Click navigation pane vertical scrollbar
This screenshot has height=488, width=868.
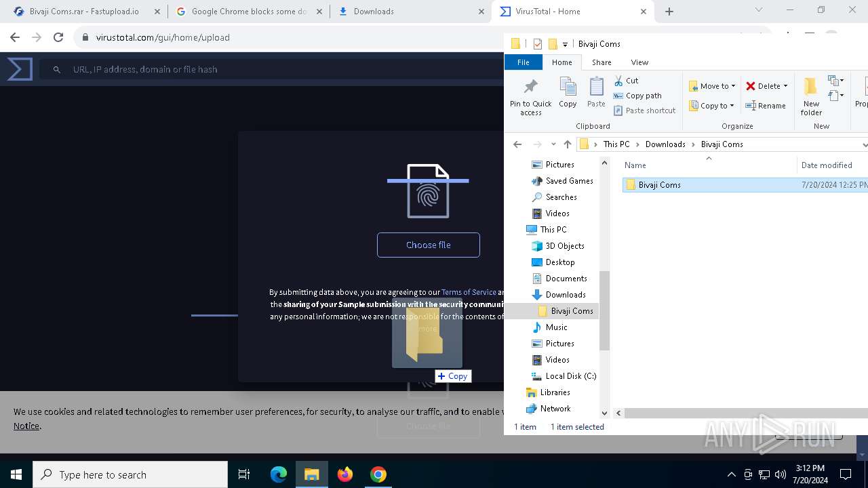pos(604,310)
